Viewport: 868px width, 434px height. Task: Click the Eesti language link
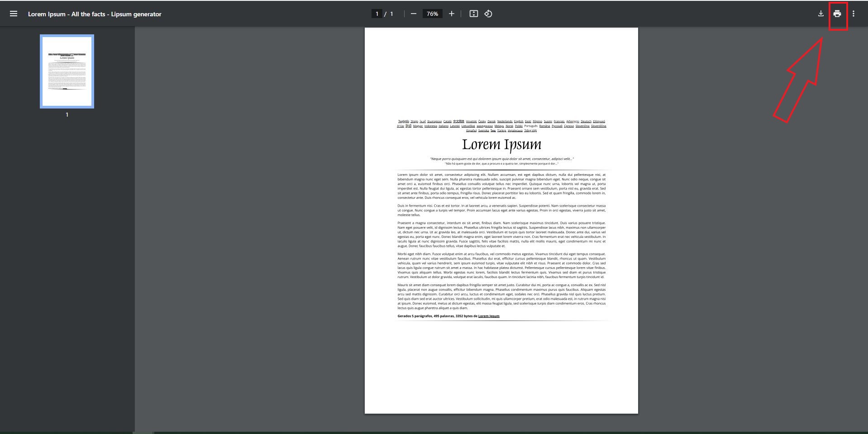pyautogui.click(x=528, y=121)
